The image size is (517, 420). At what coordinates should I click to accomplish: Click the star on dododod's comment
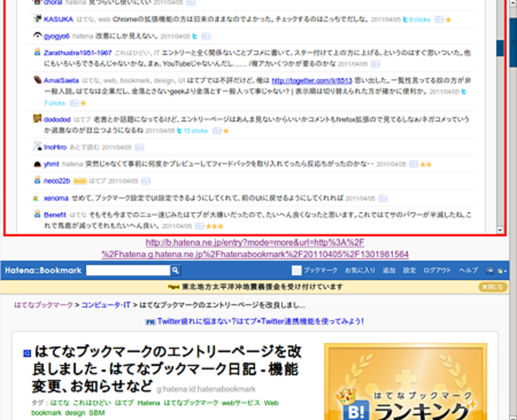226,131
